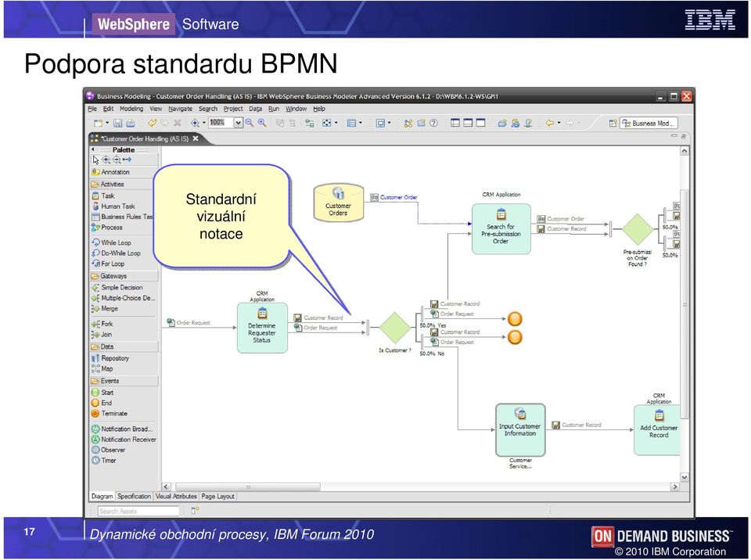Open the 100% zoom level dropdown

[x=238, y=123]
